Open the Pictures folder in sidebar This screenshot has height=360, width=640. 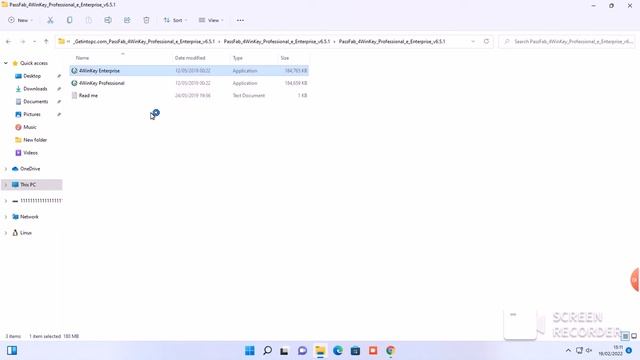click(x=32, y=114)
